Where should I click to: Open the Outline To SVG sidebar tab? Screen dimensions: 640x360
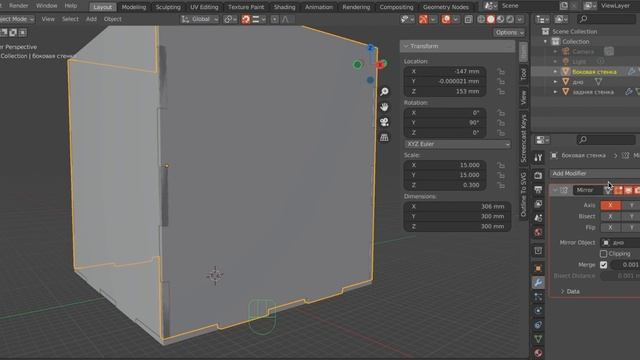click(x=524, y=194)
